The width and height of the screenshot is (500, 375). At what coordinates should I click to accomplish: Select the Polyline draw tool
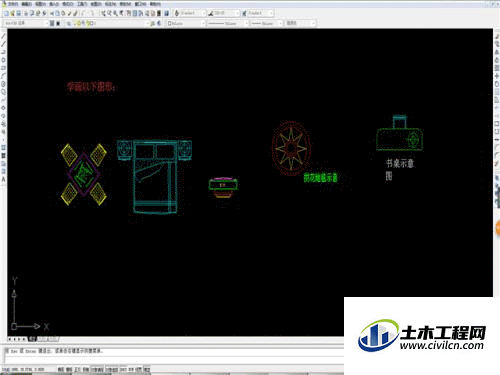3,52
